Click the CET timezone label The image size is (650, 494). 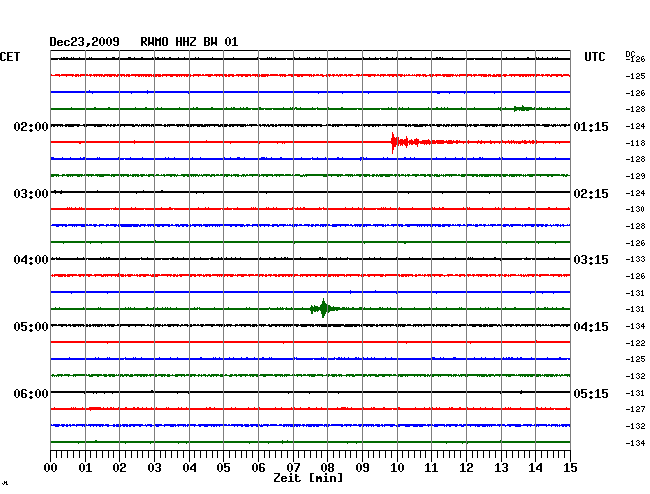(10, 57)
